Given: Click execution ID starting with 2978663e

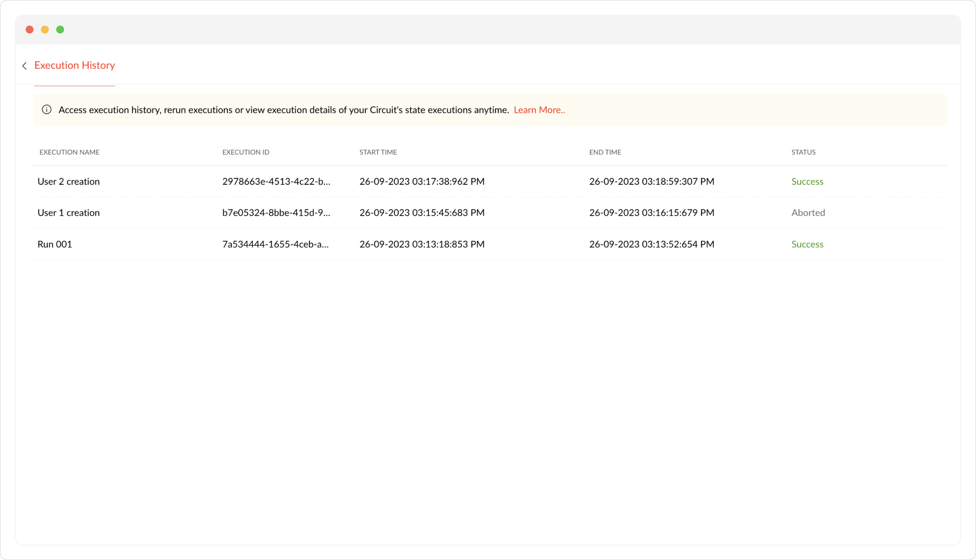Looking at the screenshot, I should pyautogui.click(x=276, y=181).
